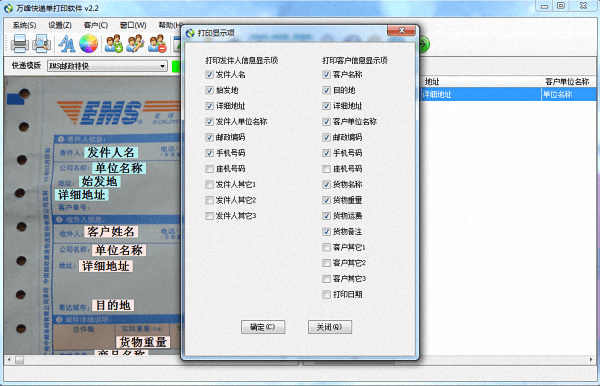Select 客户姓名 field on EMS template
600x386 pixels.
coord(111,231)
